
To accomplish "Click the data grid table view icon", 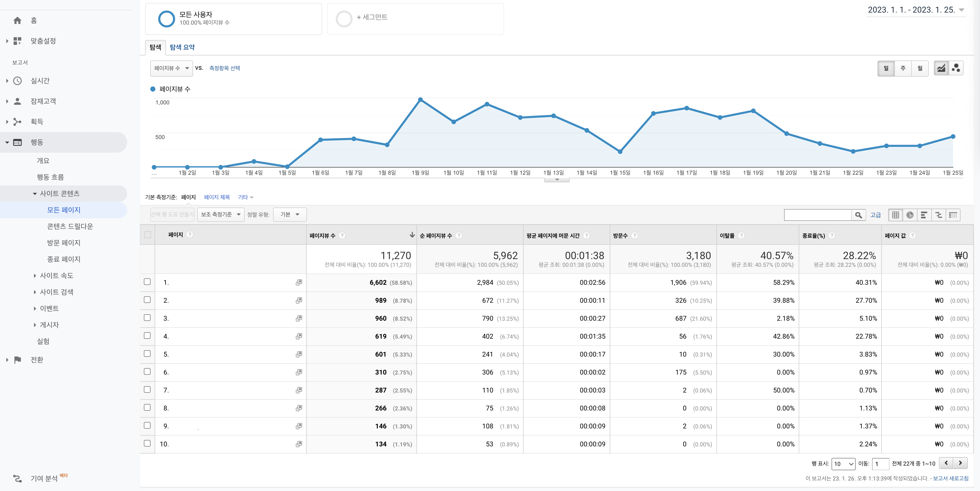I will 896,215.
